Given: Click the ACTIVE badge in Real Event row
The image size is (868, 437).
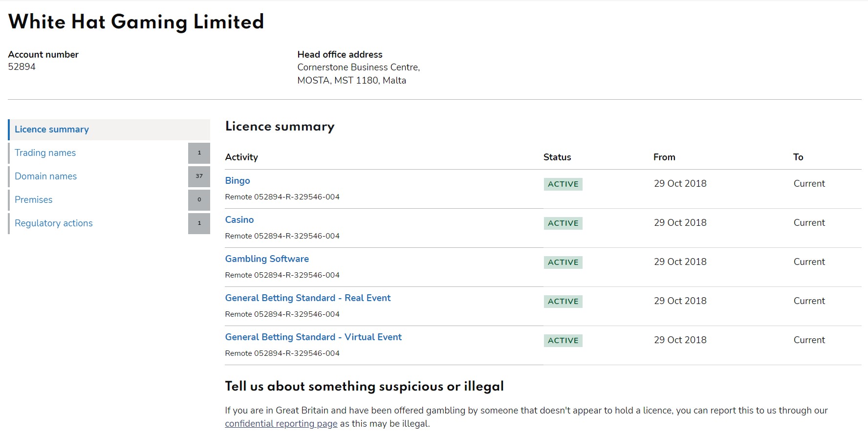Looking at the screenshot, I should (x=563, y=302).
